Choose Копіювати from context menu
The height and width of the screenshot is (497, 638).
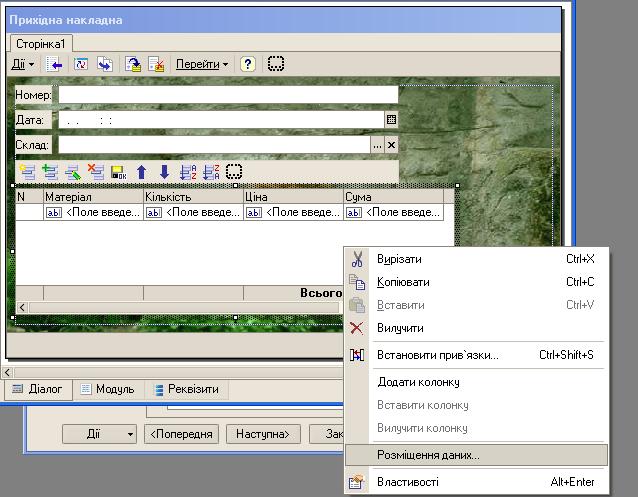coord(476,282)
